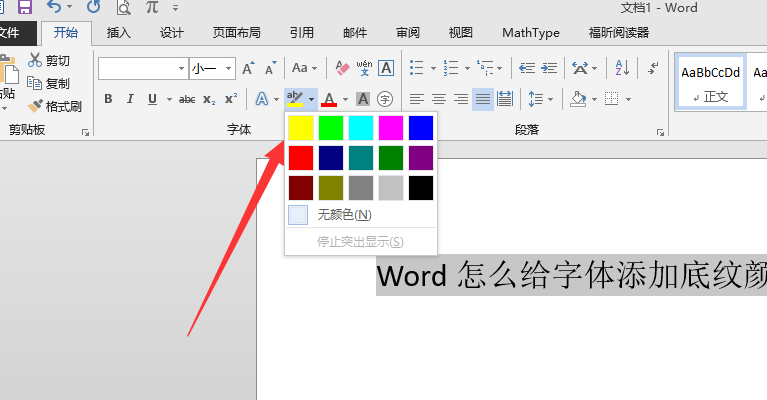The height and width of the screenshot is (400, 767).
Task: Choose 无颜色(N) no color option
Action: (361, 215)
